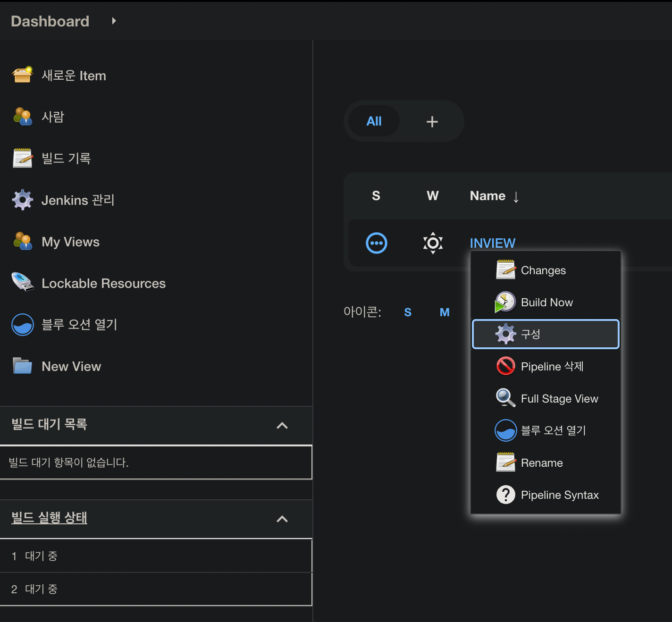Click the Changes notepad icon in menu
Image resolution: width=672 pixels, height=622 pixels.
[505, 270]
